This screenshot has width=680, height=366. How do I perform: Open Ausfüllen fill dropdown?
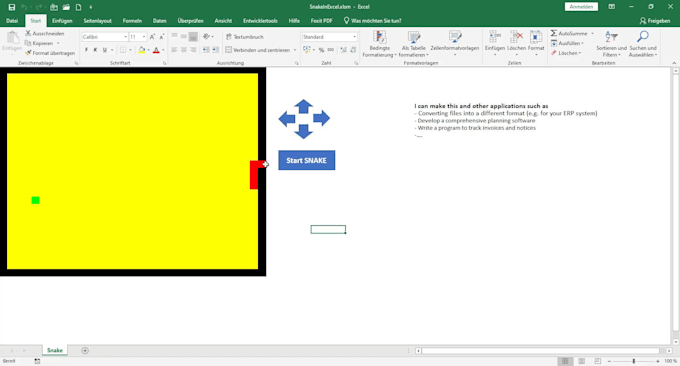tap(568, 43)
